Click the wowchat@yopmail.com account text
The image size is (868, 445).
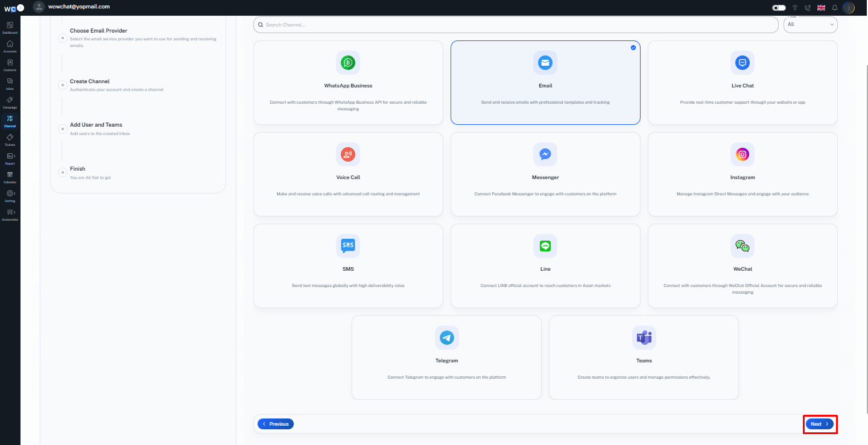pos(79,7)
